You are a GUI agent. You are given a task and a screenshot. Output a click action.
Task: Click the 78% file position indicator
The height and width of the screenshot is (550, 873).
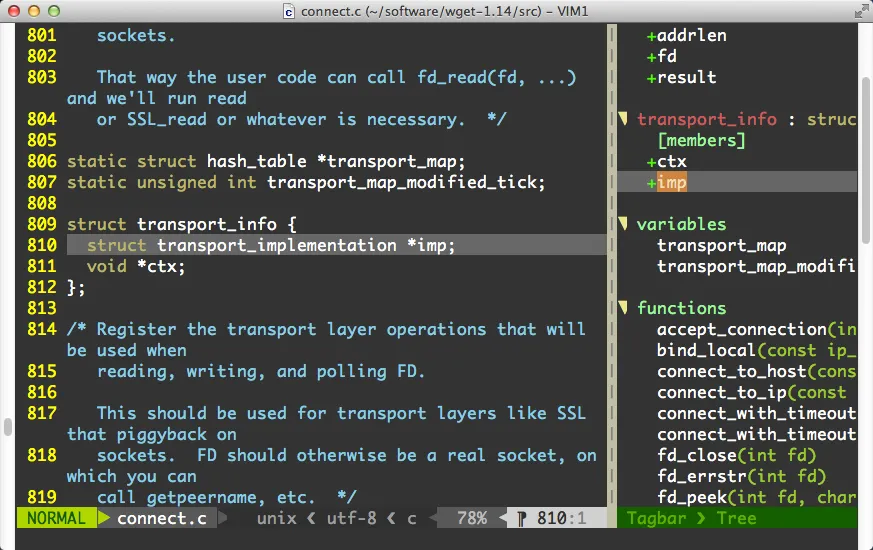point(471,518)
